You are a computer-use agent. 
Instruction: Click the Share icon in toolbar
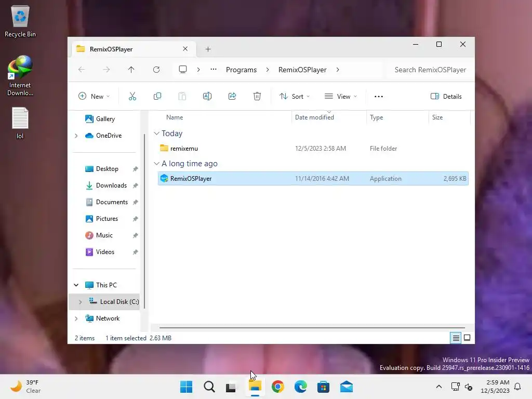coord(232,96)
